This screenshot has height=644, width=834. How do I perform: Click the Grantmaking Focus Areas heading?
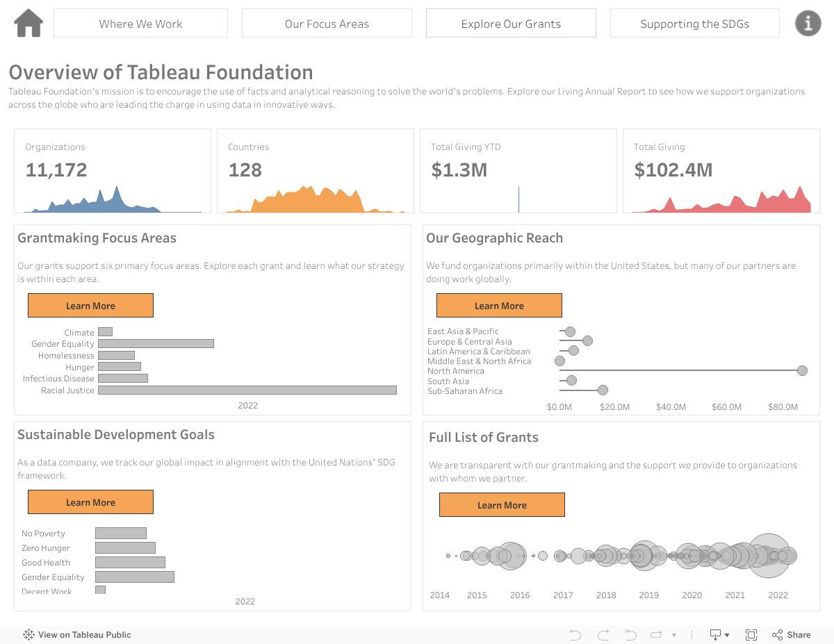(x=97, y=238)
